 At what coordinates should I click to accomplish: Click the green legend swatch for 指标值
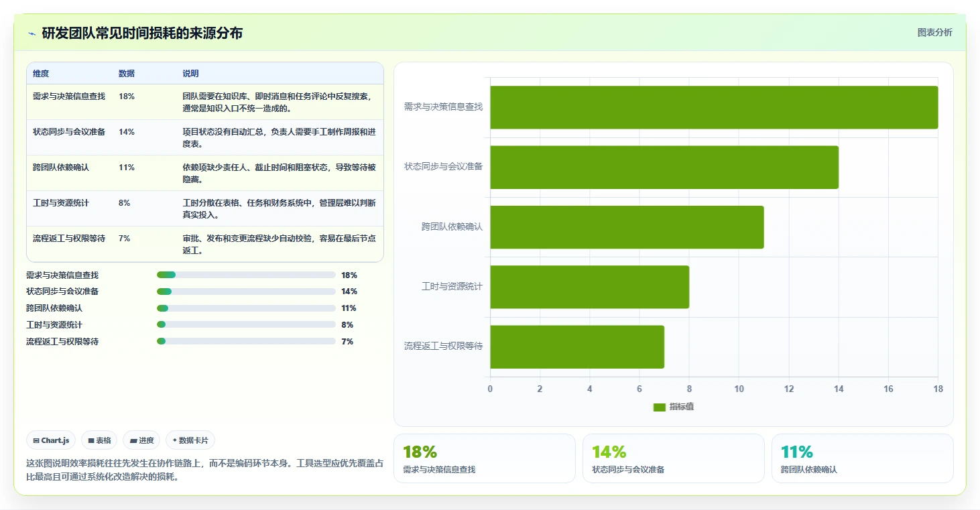point(660,407)
